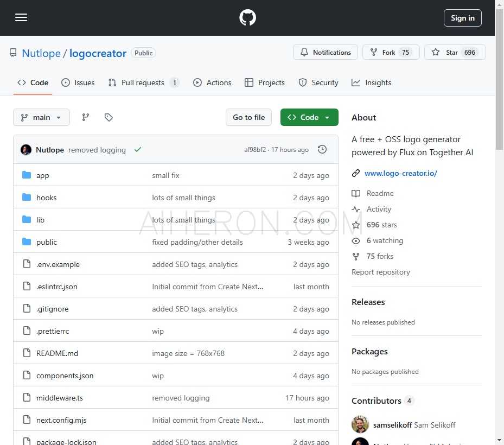Open 'small fix' commit message

pyautogui.click(x=165, y=175)
